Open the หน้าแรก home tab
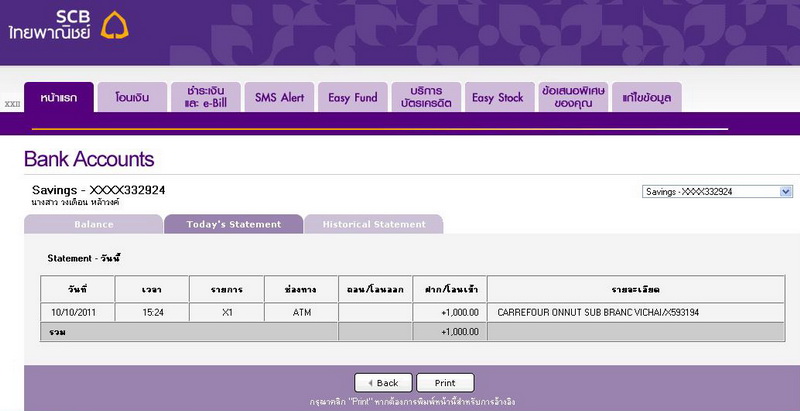800x411 pixels. (x=59, y=98)
